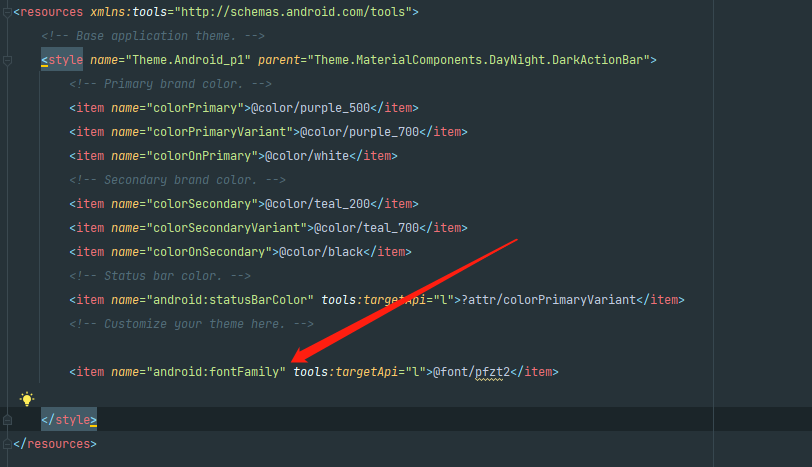Click the android:fontFamily attribute value
812x467 pixels.
tap(216, 372)
